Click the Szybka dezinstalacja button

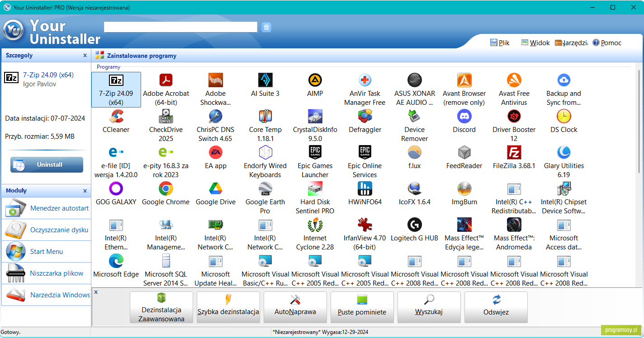pyautogui.click(x=228, y=307)
